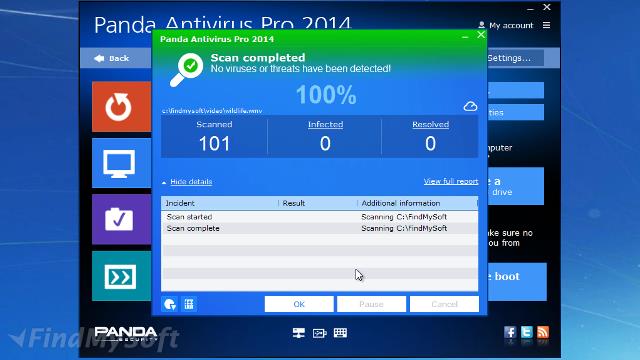Click the cloud icon in scan dialog
The image size is (640, 360).
tap(470, 107)
